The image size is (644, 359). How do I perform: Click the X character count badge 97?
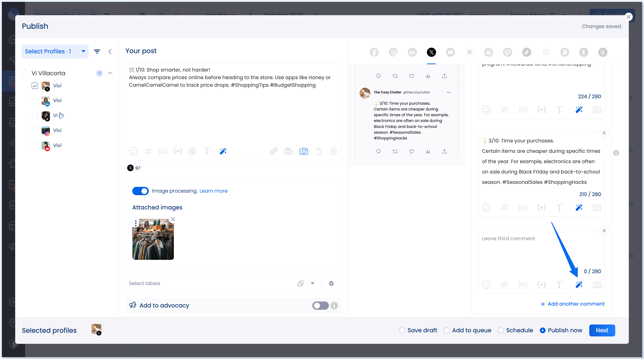click(134, 168)
